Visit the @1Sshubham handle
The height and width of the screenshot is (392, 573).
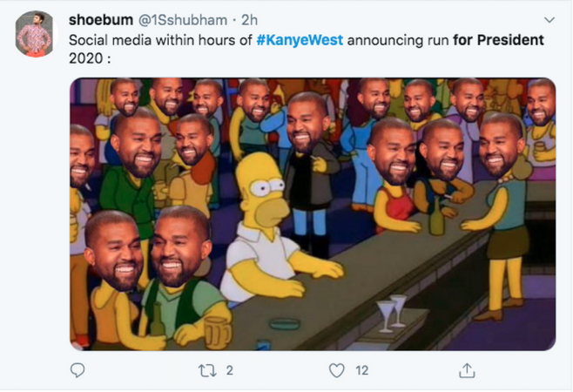(182, 20)
